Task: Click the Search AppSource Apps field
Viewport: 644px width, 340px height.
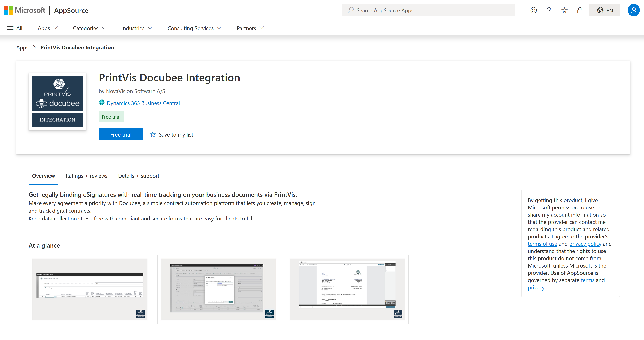Action: (429, 10)
